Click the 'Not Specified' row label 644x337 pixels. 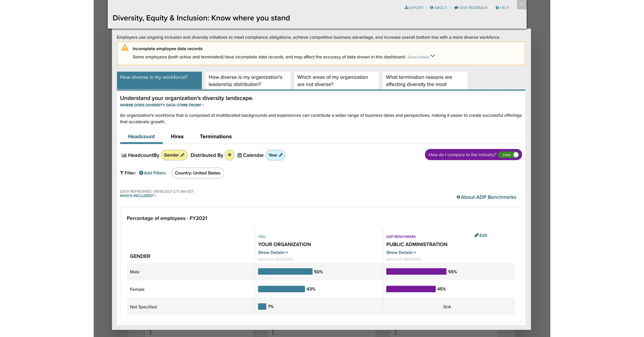click(143, 307)
